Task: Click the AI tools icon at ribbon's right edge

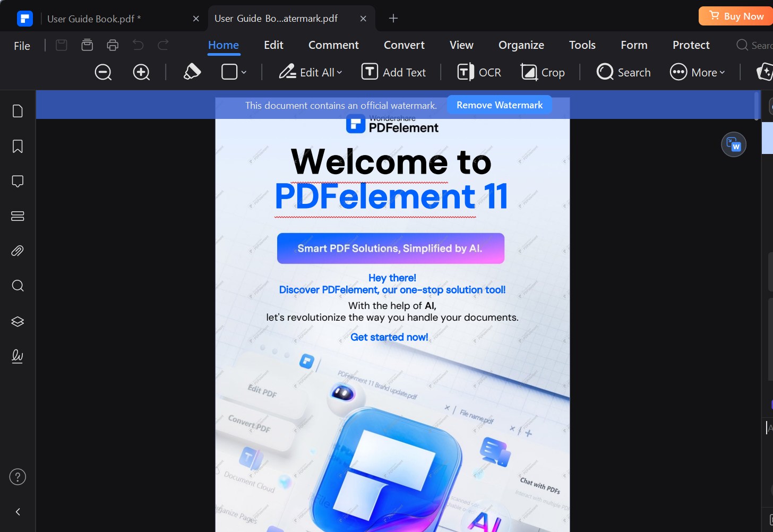Action: [765, 72]
